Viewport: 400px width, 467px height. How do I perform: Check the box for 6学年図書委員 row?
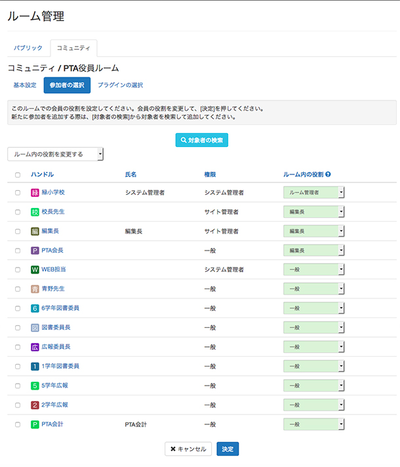[18, 308]
